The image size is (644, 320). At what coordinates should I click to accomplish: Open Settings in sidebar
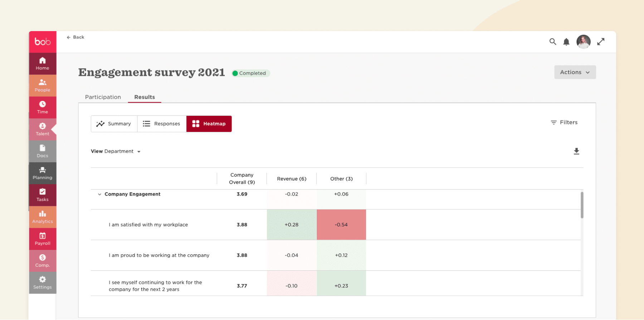pos(43,282)
